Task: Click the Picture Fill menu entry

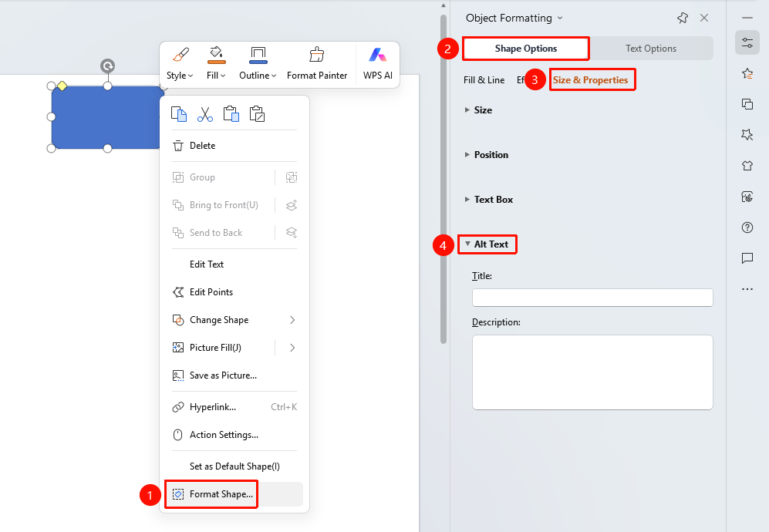Action: (x=215, y=348)
